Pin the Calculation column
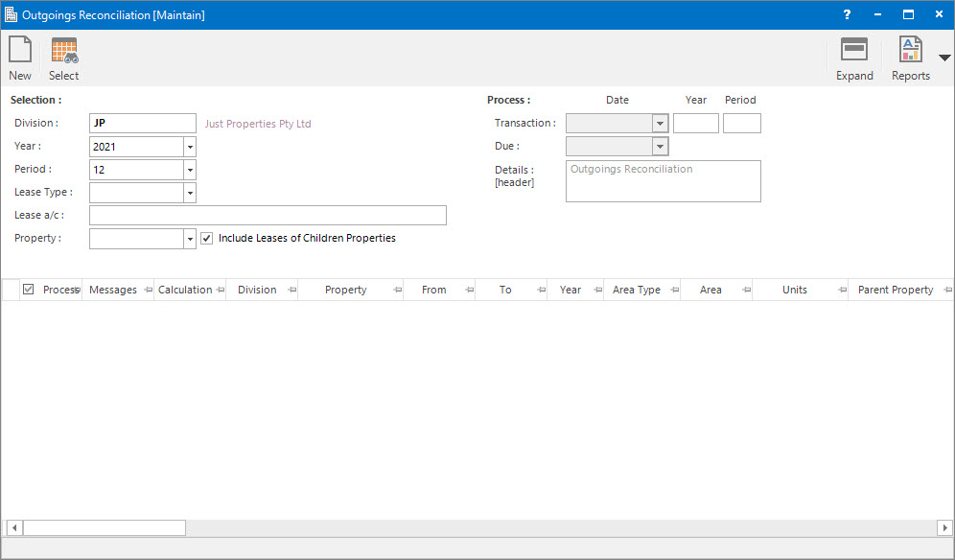955x560 pixels. tap(221, 290)
